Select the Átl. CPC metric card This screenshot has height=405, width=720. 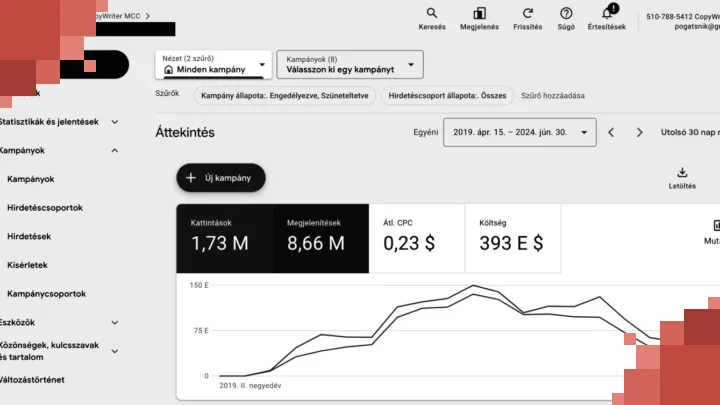(416, 238)
